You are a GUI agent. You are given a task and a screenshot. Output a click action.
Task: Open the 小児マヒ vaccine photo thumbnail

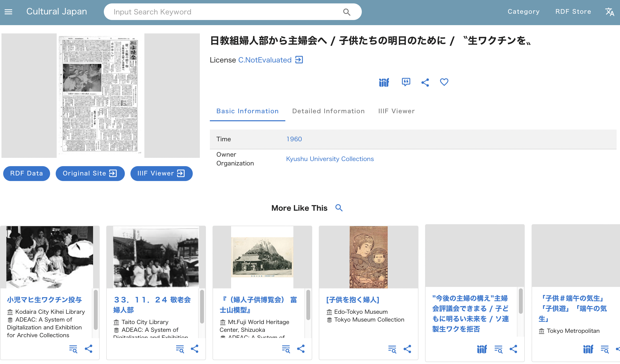pyautogui.click(x=50, y=257)
